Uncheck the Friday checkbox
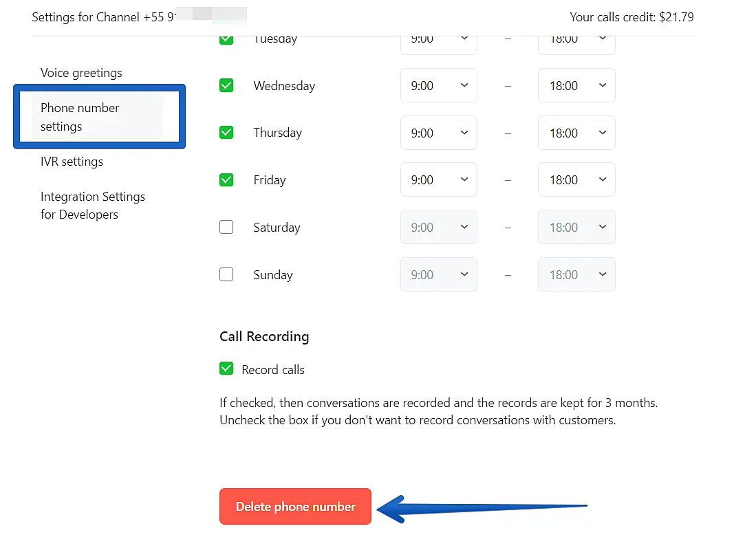The height and width of the screenshot is (559, 756). point(226,180)
